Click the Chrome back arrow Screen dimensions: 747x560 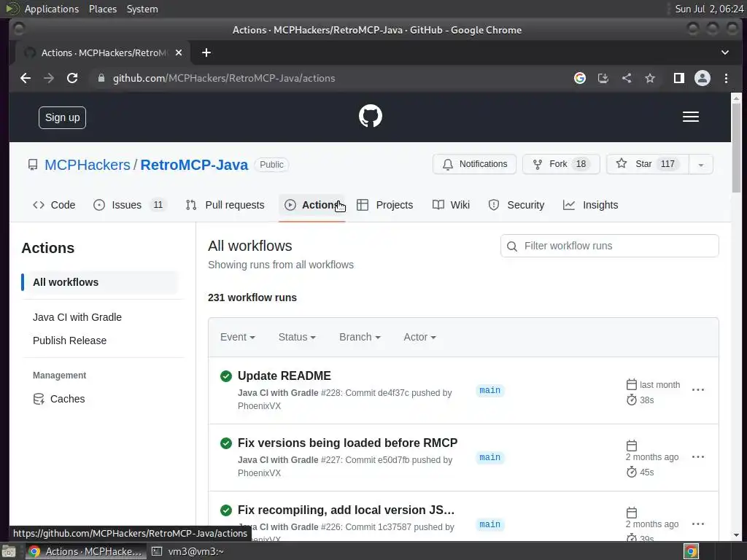[26, 78]
